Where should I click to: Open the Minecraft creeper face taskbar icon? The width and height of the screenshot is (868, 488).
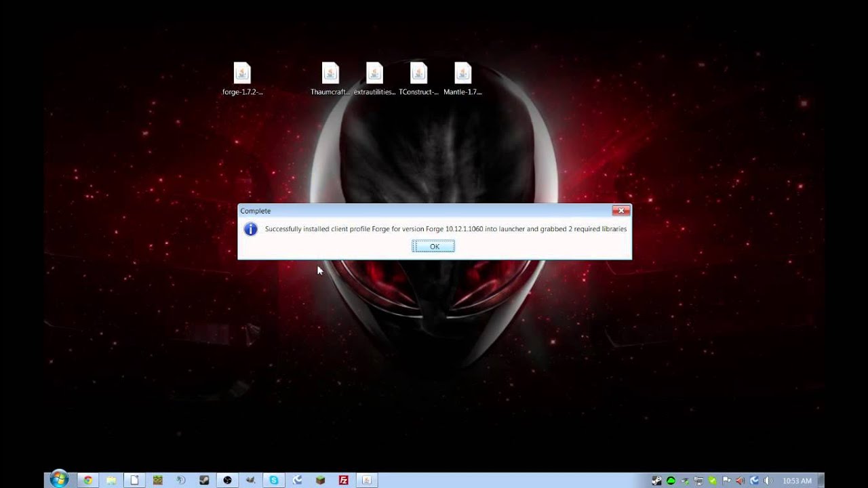coord(158,480)
